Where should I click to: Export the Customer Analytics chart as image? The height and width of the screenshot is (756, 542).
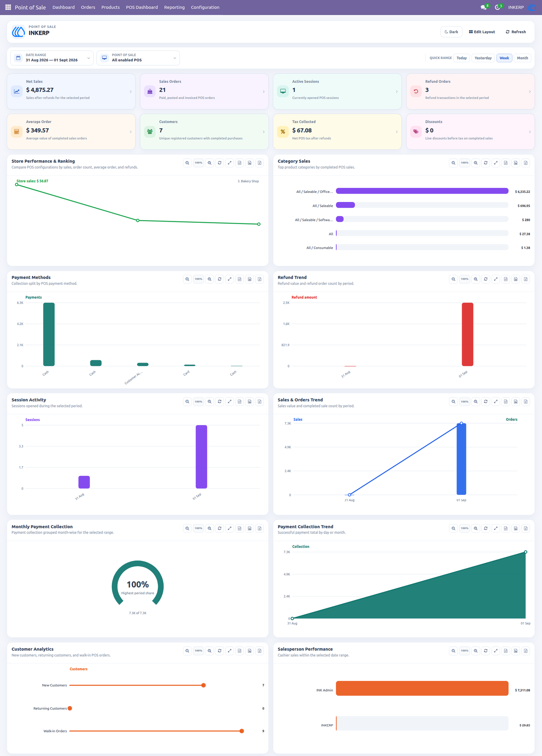[250, 651]
